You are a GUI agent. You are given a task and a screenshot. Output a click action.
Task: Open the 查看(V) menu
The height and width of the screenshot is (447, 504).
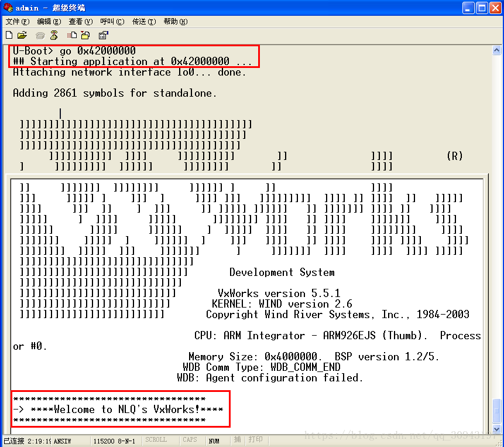click(x=81, y=22)
